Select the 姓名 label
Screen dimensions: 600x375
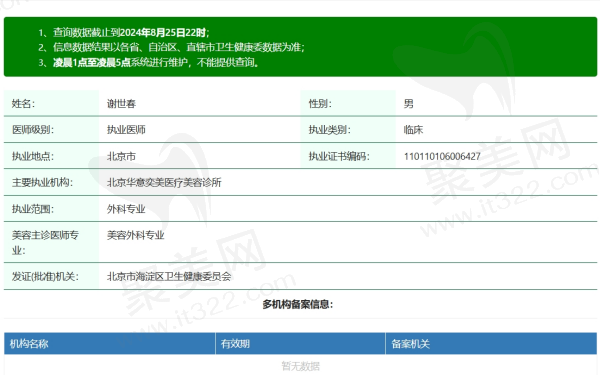click(x=23, y=104)
